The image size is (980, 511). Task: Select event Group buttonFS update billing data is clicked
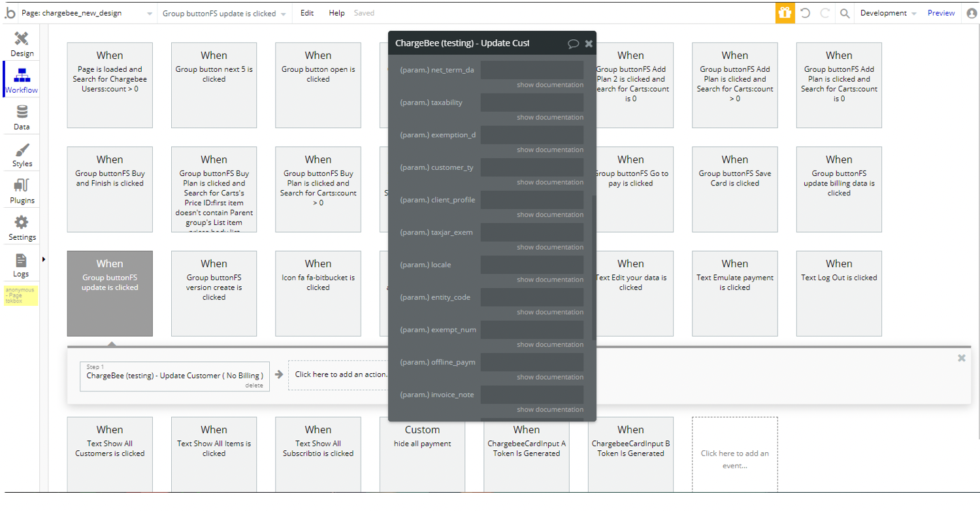coord(839,190)
